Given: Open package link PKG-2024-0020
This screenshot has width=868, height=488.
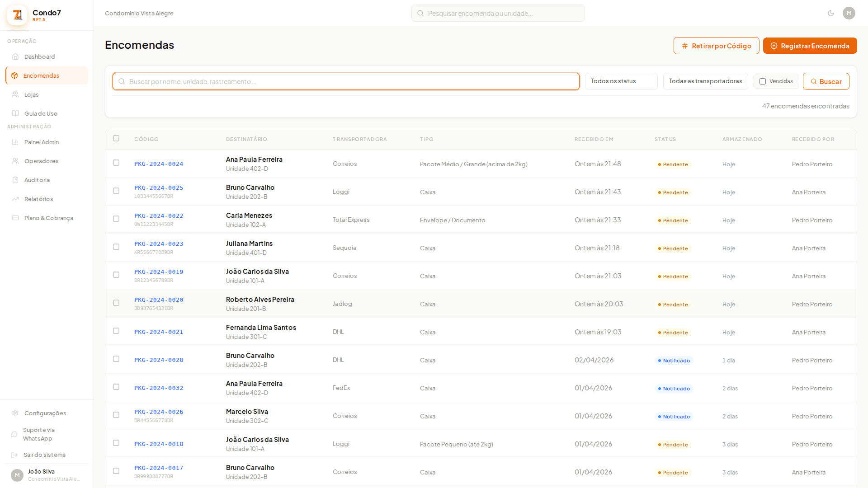Looking at the screenshot, I should click(159, 300).
